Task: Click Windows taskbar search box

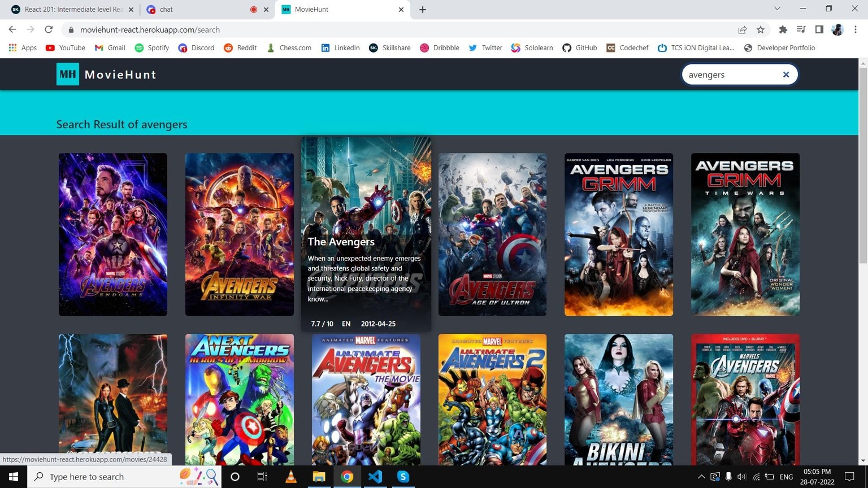Action: pyautogui.click(x=124, y=477)
